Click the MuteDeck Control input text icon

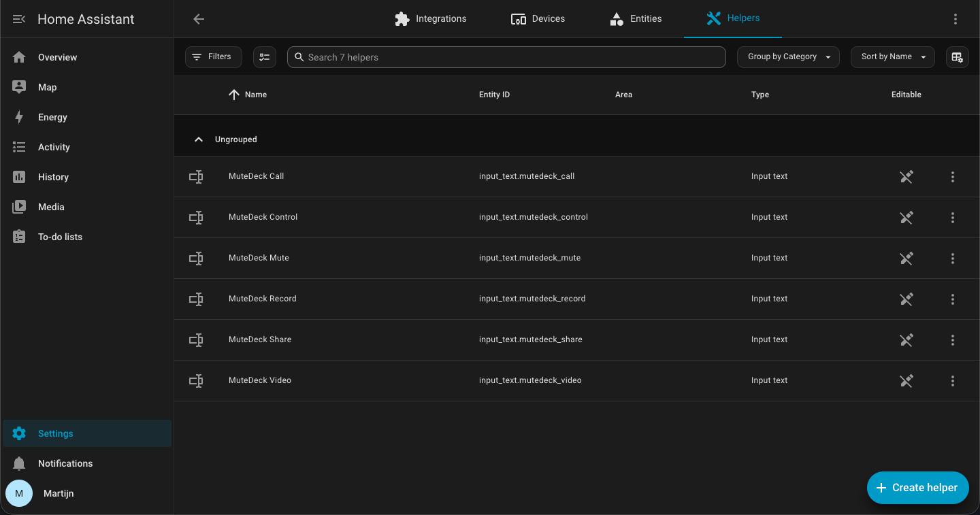(x=196, y=218)
